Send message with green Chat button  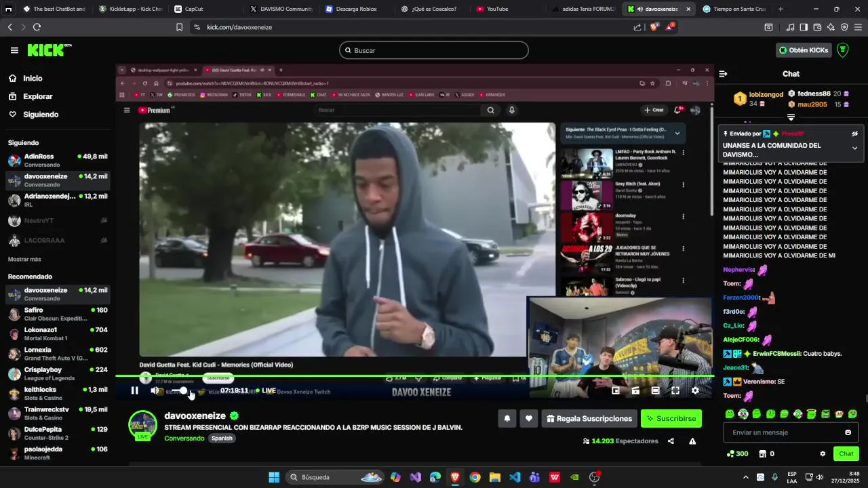[846, 454]
